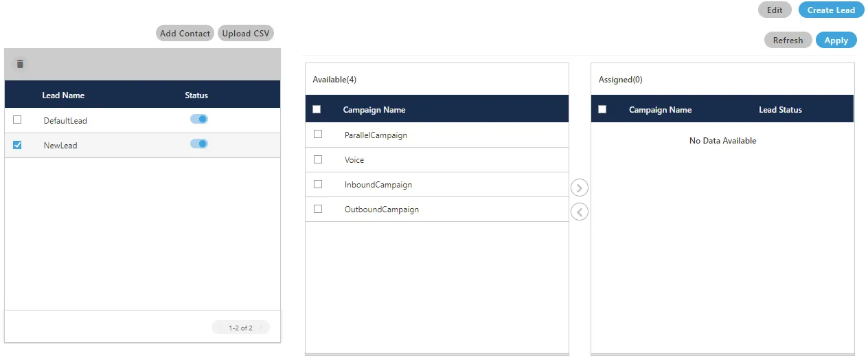The width and height of the screenshot is (868, 362).
Task: Check the ParallelCampaign checkbox
Action: click(318, 135)
